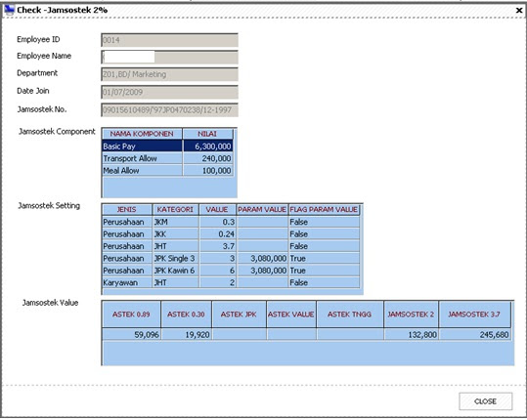Click the Employee Name field

pyautogui.click(x=170, y=57)
